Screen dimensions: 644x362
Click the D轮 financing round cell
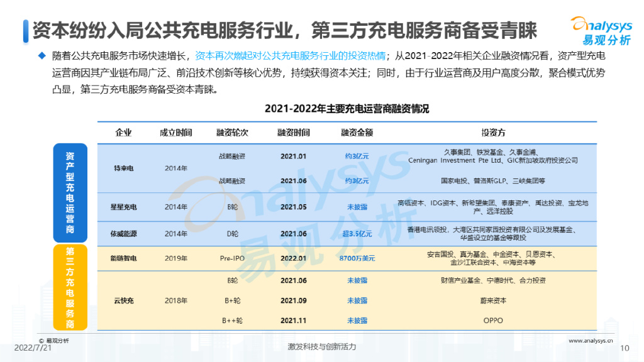(x=232, y=234)
